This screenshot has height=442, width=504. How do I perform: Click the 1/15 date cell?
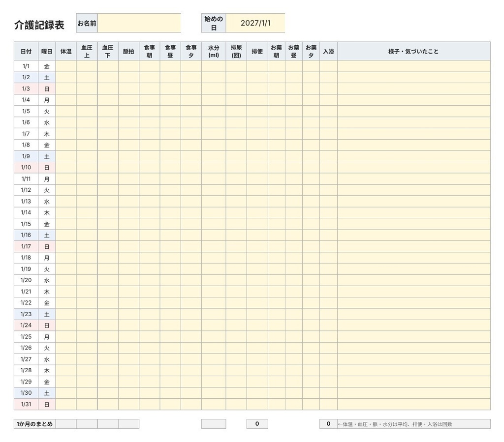(26, 224)
